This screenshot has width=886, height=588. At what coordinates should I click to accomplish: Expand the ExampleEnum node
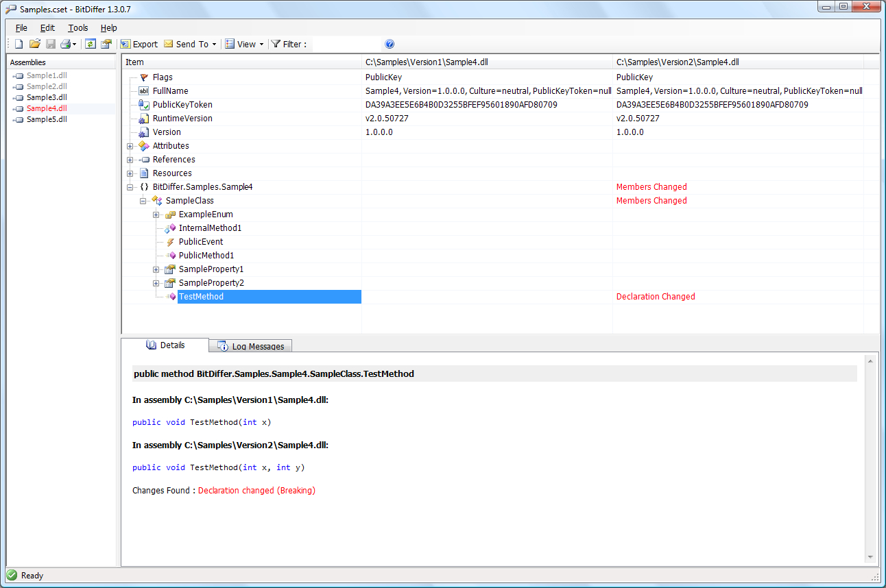click(156, 215)
